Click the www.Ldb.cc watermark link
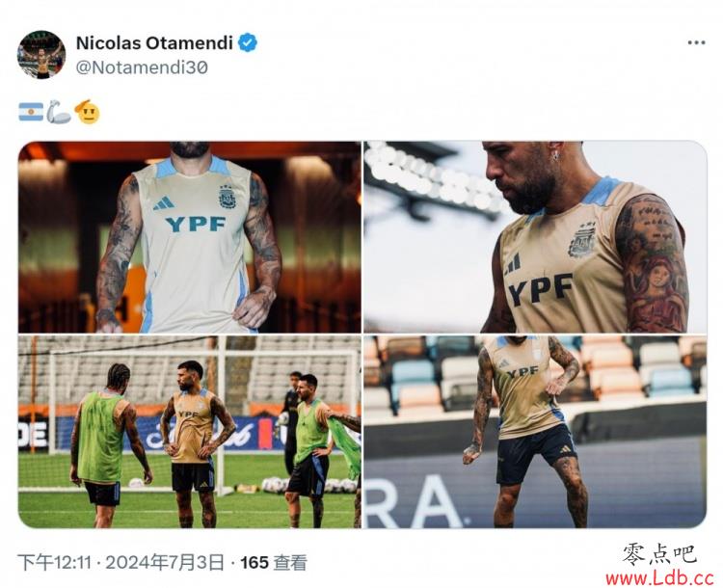 point(659,577)
